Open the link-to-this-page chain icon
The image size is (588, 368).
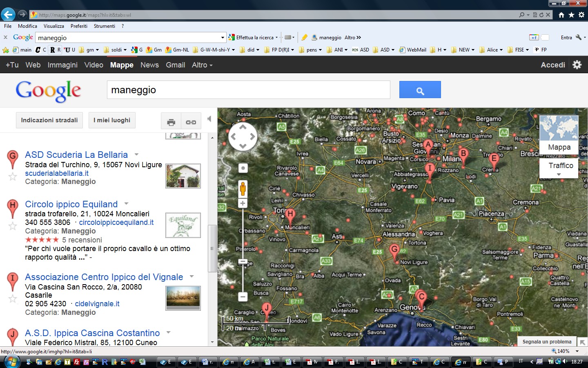click(191, 122)
